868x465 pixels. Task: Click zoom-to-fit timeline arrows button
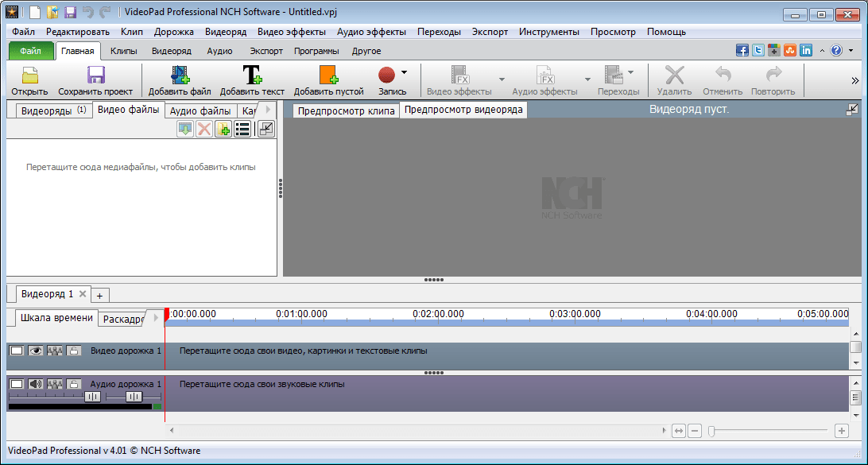pyautogui.click(x=679, y=431)
